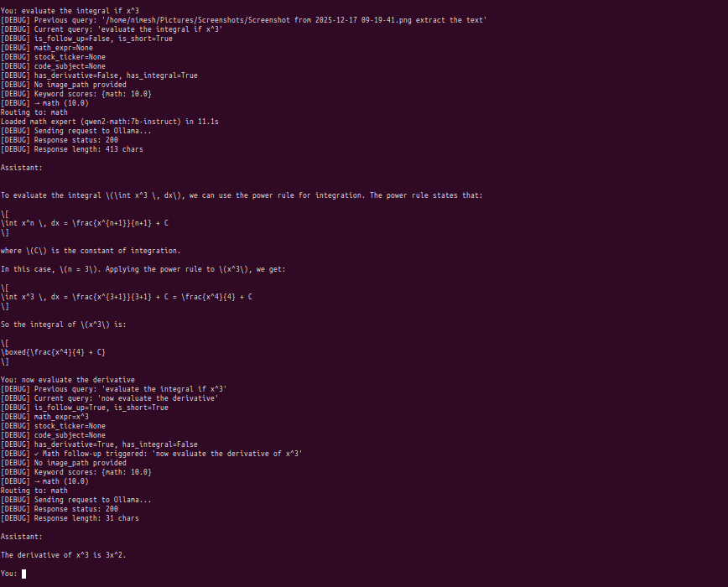Click the 'math_expr=None' debug line
This screenshot has height=587, width=728.
[x=60, y=48]
